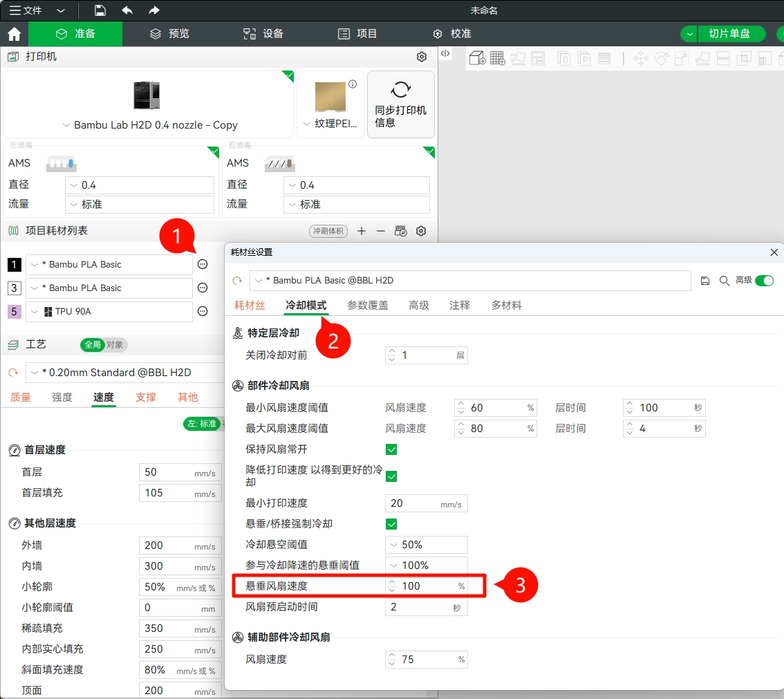Screen dimensions: 784x699
Task: Open the Support process tab
Action: pos(145,398)
